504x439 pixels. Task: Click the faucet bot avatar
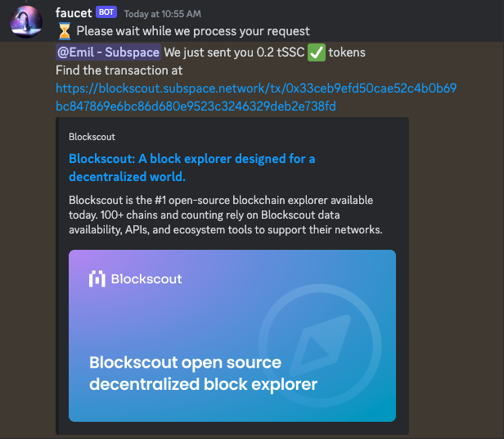coord(26,22)
